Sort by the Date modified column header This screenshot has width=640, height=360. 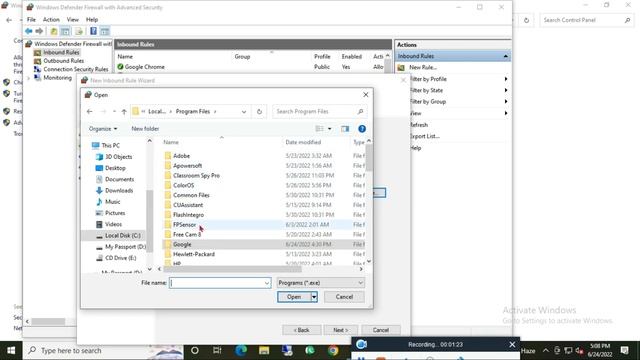pos(303,142)
